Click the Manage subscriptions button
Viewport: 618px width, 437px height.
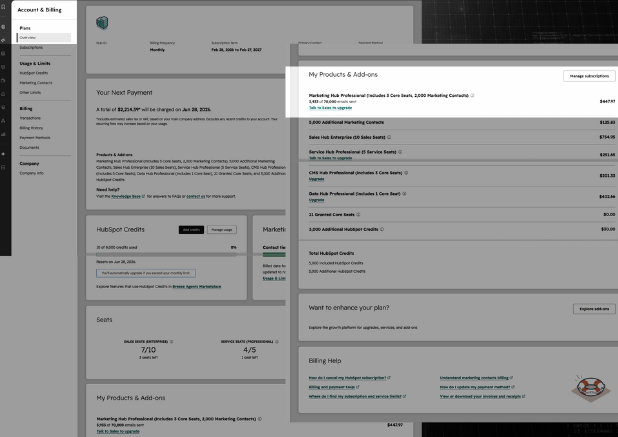pyautogui.click(x=589, y=76)
